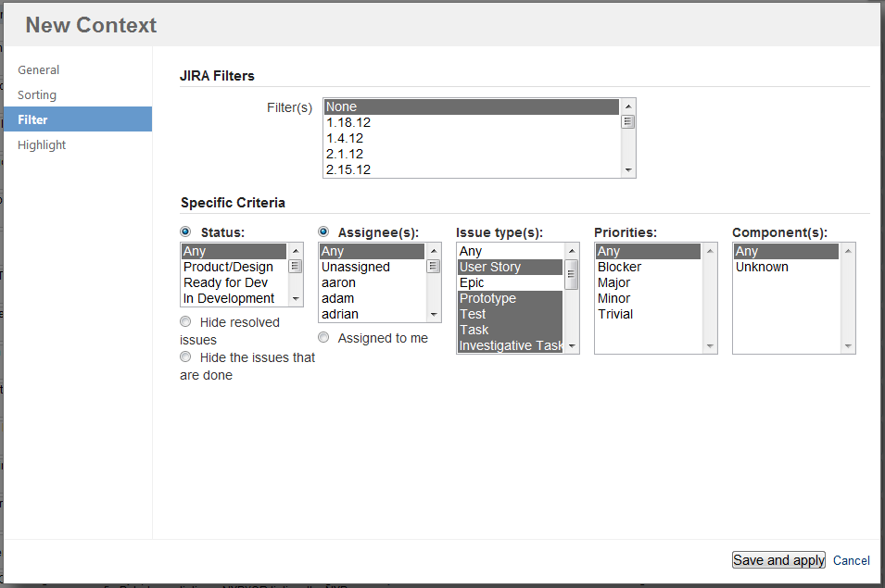Select Task issue type
885x588 pixels.
pos(511,331)
